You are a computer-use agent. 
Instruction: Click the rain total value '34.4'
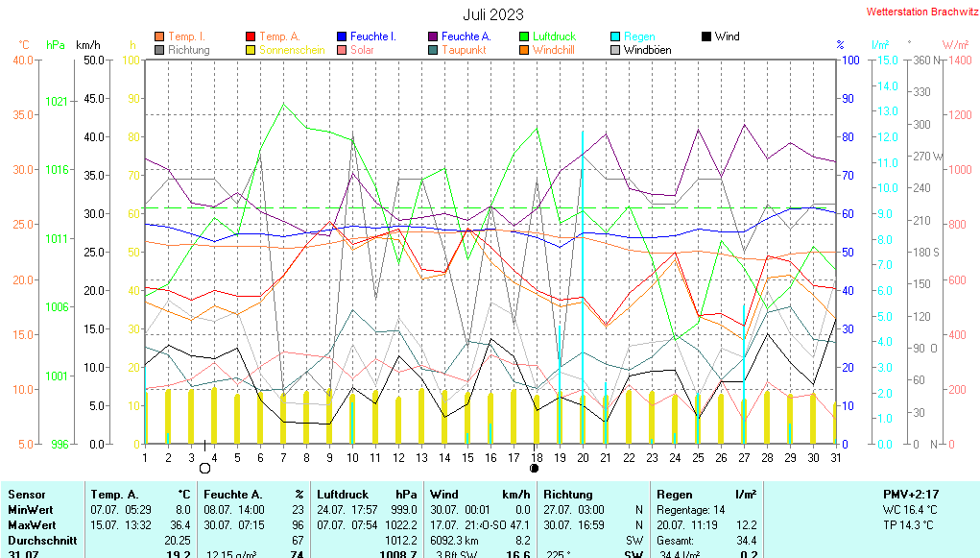click(x=746, y=541)
